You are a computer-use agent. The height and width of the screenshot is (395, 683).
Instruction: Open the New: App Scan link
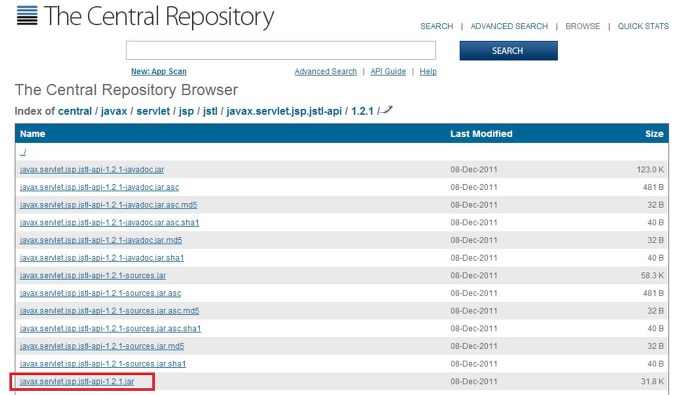(x=159, y=71)
